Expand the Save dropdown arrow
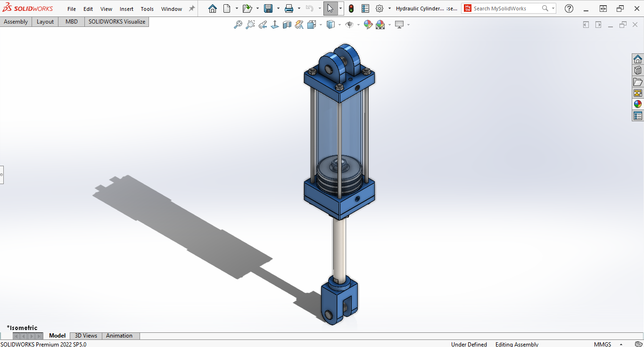644x347 pixels. [x=278, y=8]
